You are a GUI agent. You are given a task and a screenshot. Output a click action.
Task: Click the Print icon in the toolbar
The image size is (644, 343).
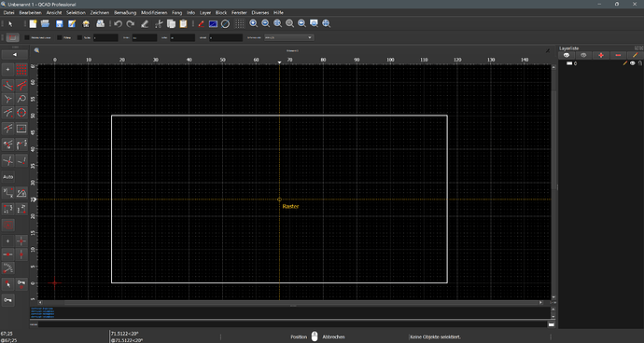point(100,24)
